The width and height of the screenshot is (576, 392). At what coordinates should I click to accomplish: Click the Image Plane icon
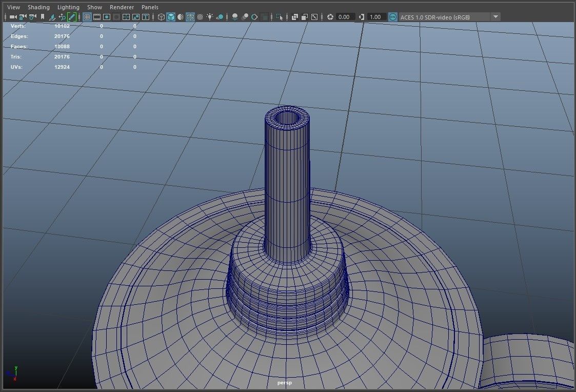click(52, 17)
